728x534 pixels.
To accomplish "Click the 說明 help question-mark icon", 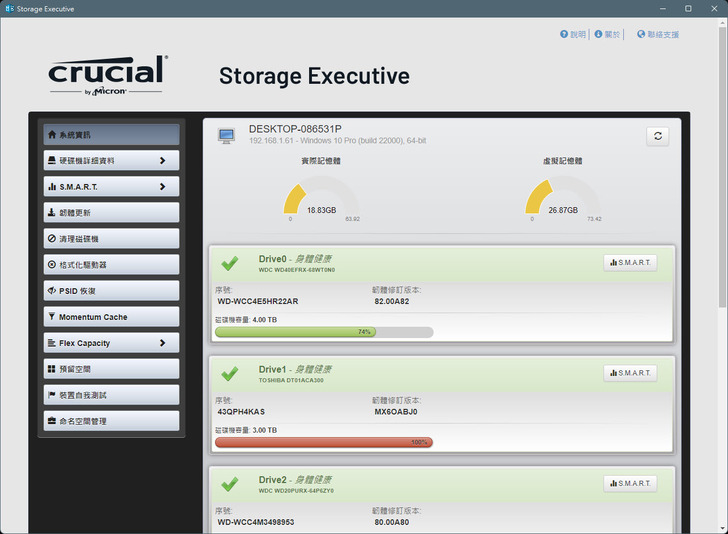I will [x=564, y=34].
